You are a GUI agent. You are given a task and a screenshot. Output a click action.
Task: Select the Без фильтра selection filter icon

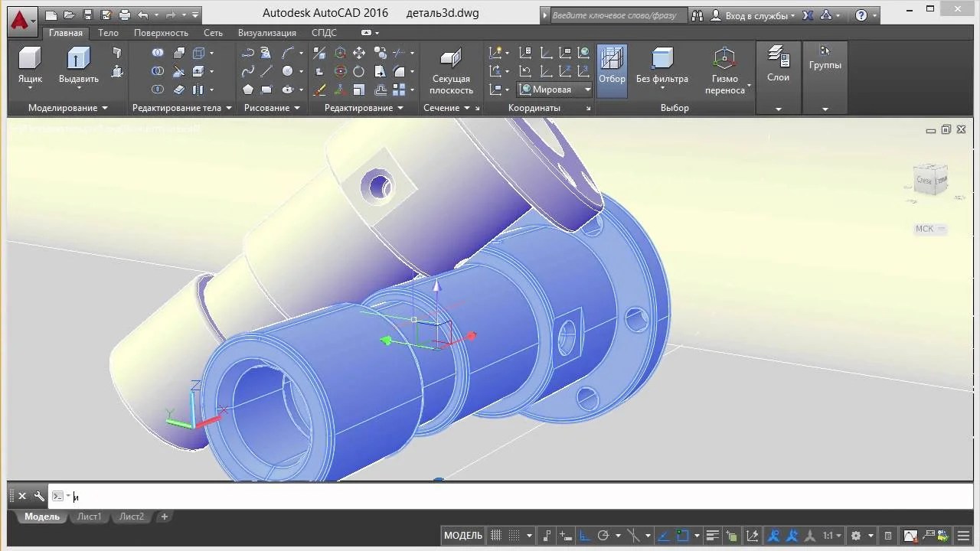pos(661,60)
